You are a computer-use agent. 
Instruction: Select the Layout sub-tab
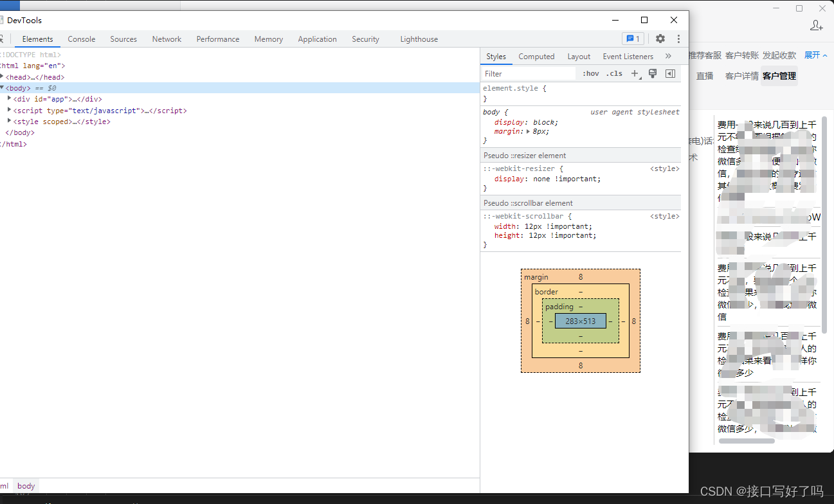coord(579,57)
